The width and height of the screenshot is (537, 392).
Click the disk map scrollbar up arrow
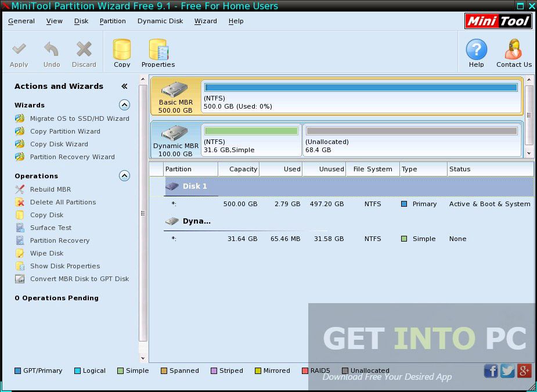click(529, 80)
